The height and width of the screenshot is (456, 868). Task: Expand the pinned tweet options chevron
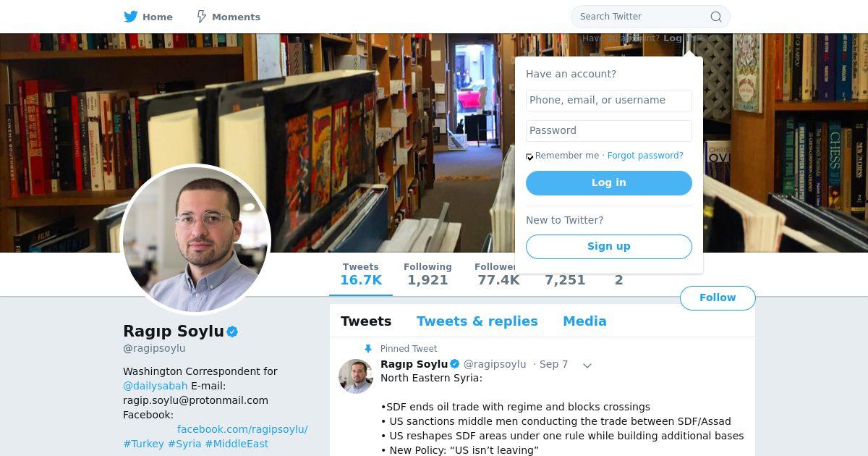click(x=587, y=366)
